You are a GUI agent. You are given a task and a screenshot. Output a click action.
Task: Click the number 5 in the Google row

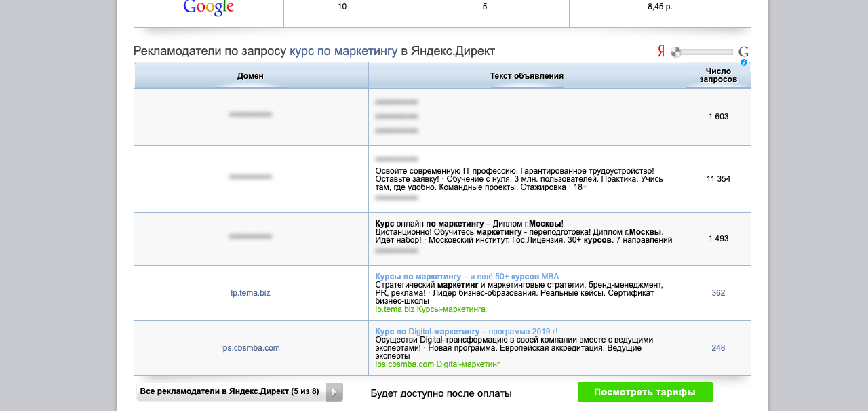tap(485, 7)
